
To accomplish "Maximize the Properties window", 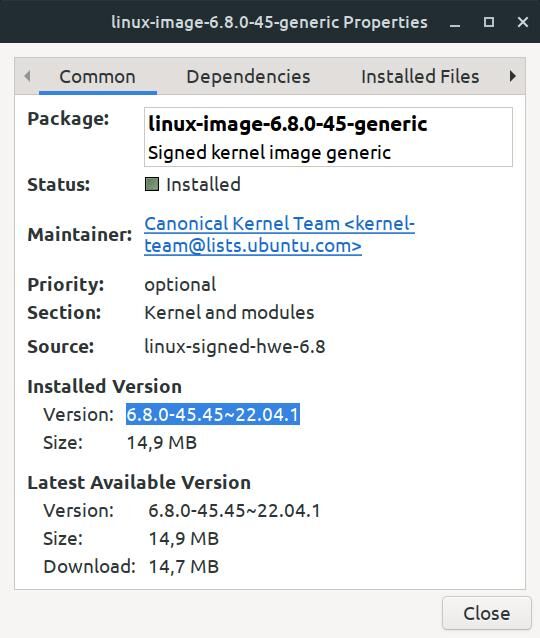I will [489, 22].
